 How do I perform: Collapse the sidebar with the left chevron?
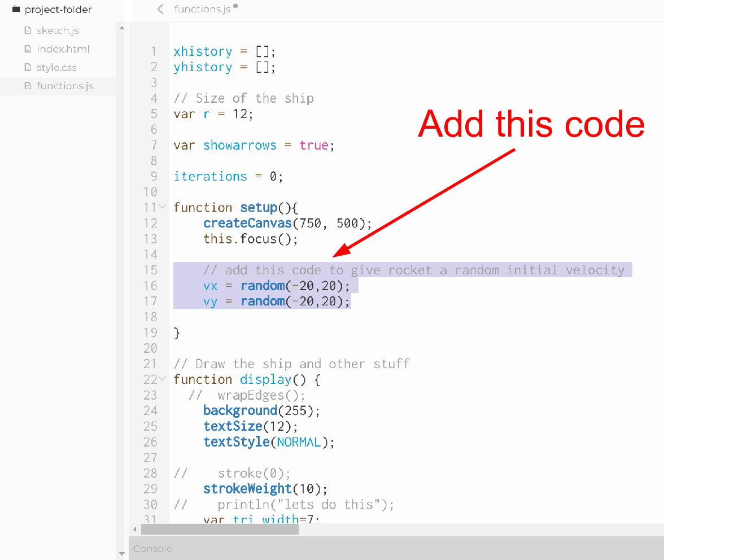point(160,9)
